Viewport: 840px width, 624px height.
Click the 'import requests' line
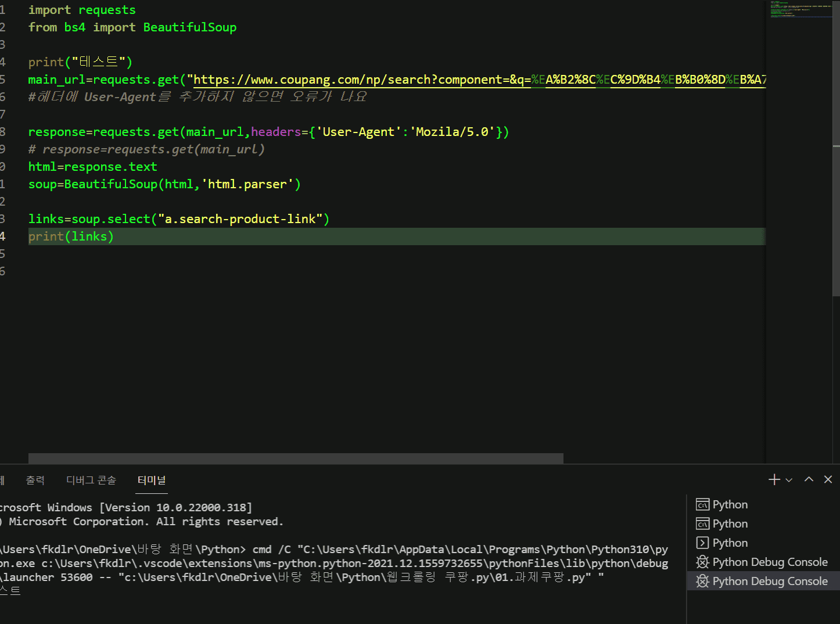(x=82, y=10)
